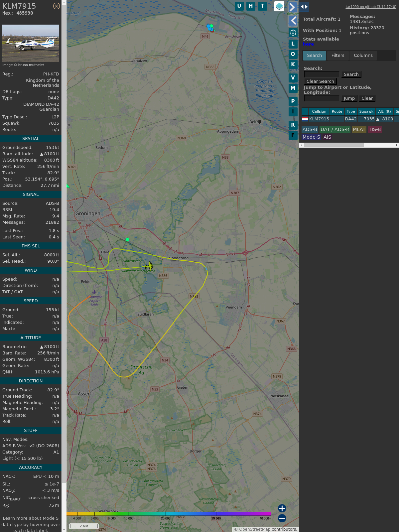Sort table by Alt. (ft) column
399x532 pixels.
(384, 112)
